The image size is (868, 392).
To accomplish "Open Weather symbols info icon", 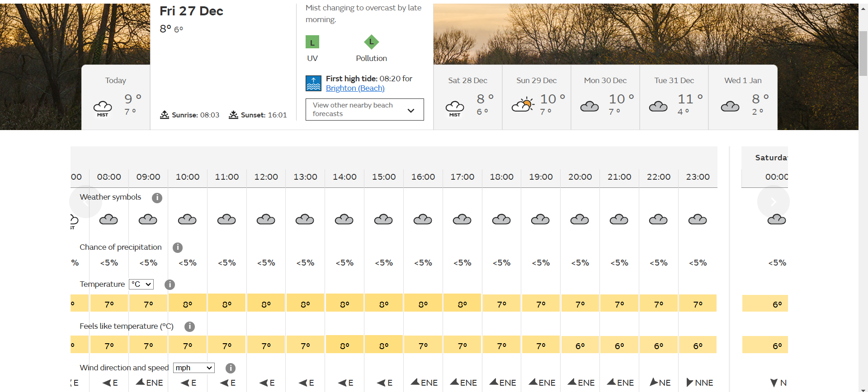I will click(157, 198).
